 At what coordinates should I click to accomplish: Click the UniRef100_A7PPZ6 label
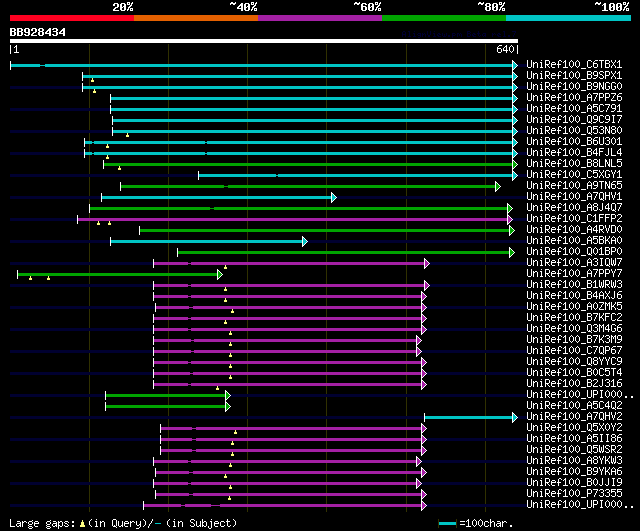(574, 98)
